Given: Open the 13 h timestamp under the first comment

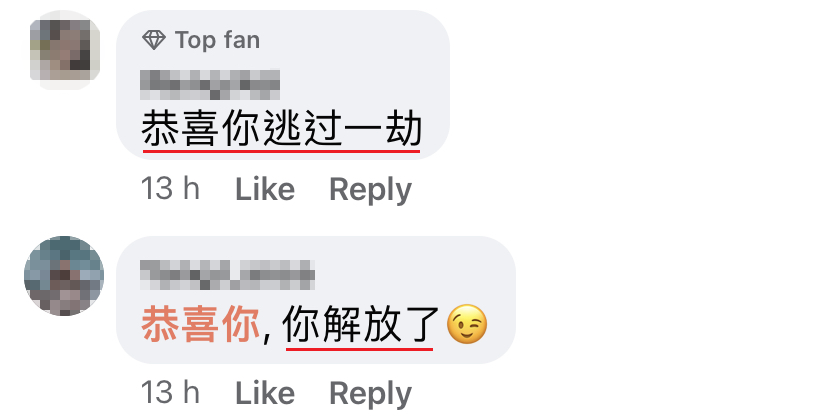Looking at the screenshot, I should coord(170,189).
